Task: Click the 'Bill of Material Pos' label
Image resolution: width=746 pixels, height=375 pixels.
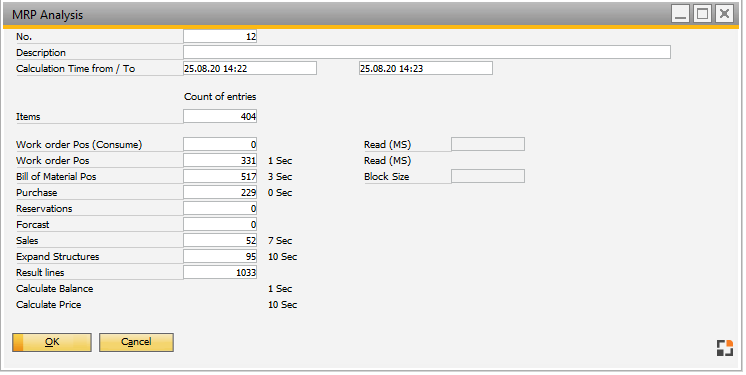Action: [56, 177]
